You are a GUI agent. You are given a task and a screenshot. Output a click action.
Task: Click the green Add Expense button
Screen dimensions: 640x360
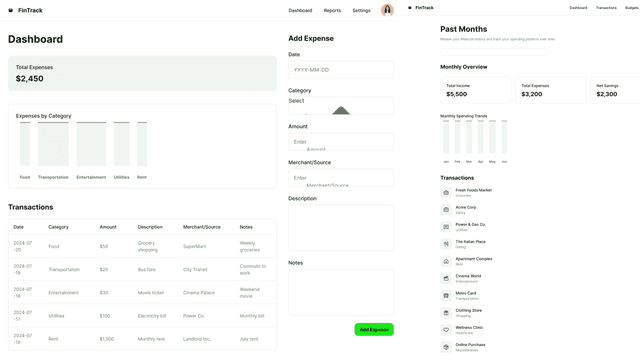[x=374, y=329]
